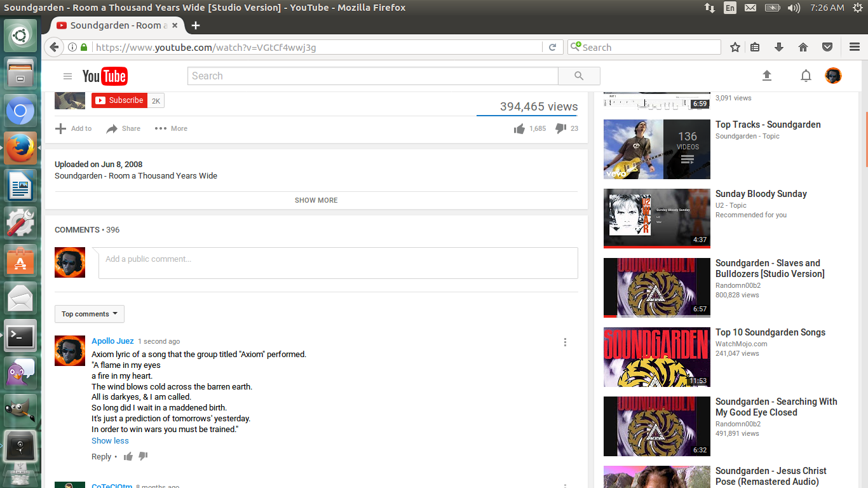Go back with Firefox back arrow
This screenshot has width=868, height=488.
click(55, 47)
